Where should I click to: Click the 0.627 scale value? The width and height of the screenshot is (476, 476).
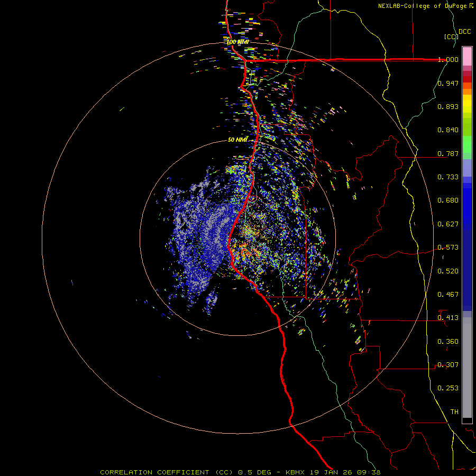tap(448, 224)
